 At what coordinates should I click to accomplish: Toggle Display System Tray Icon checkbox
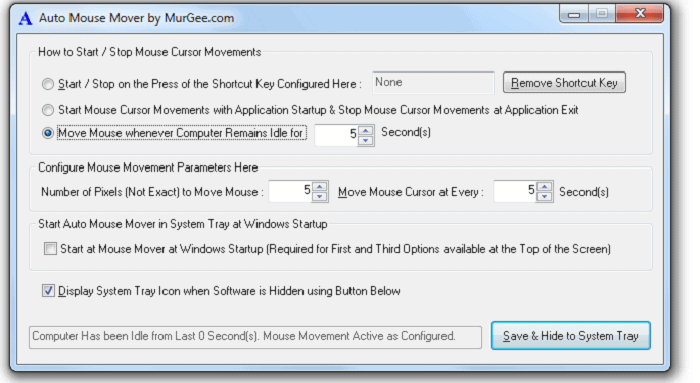pos(48,291)
